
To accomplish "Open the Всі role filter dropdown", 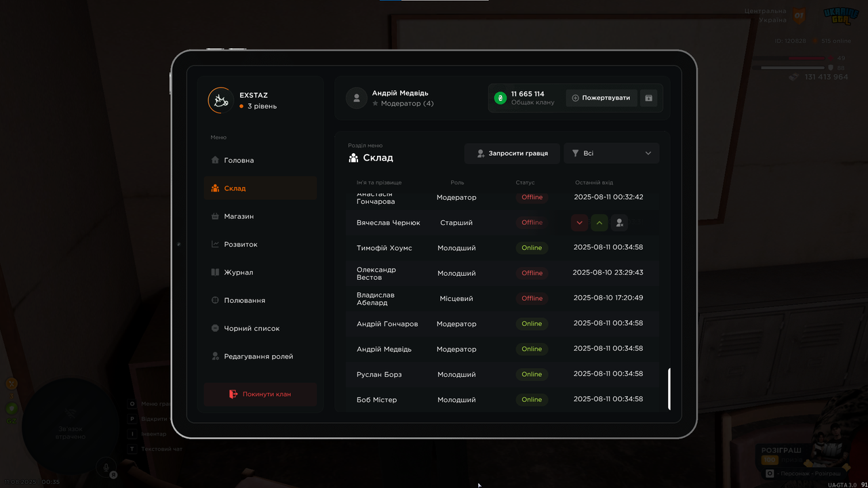I will (x=612, y=153).
